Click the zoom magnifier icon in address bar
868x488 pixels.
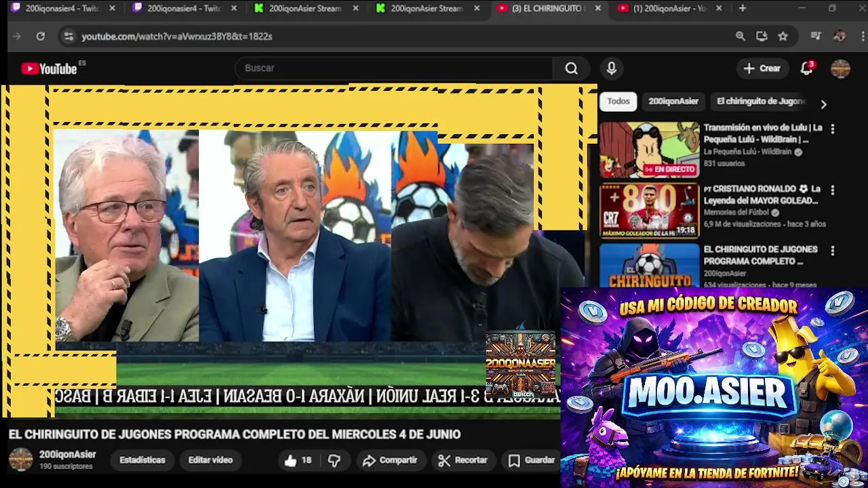pos(740,37)
